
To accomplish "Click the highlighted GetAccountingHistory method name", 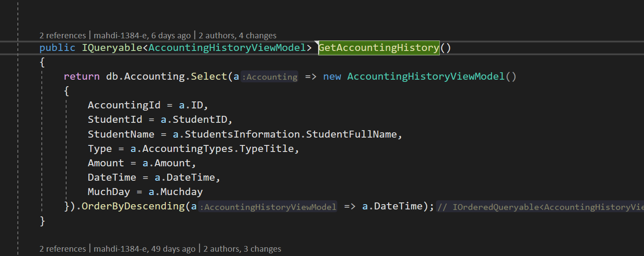I will pos(379,47).
